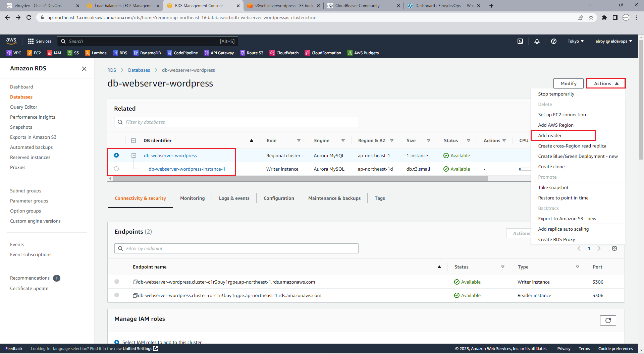Sort by Role column arrow

point(299,140)
